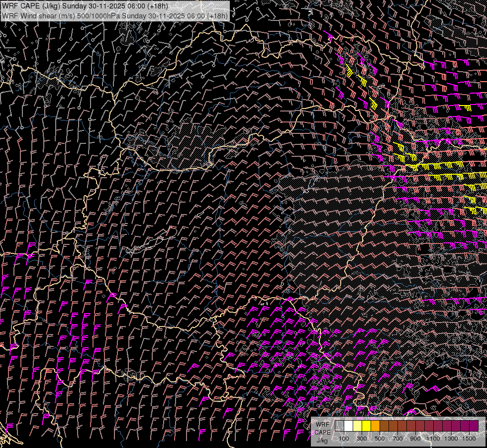
Task: Click the orange CAPE legend swatch
Action: click(376, 426)
